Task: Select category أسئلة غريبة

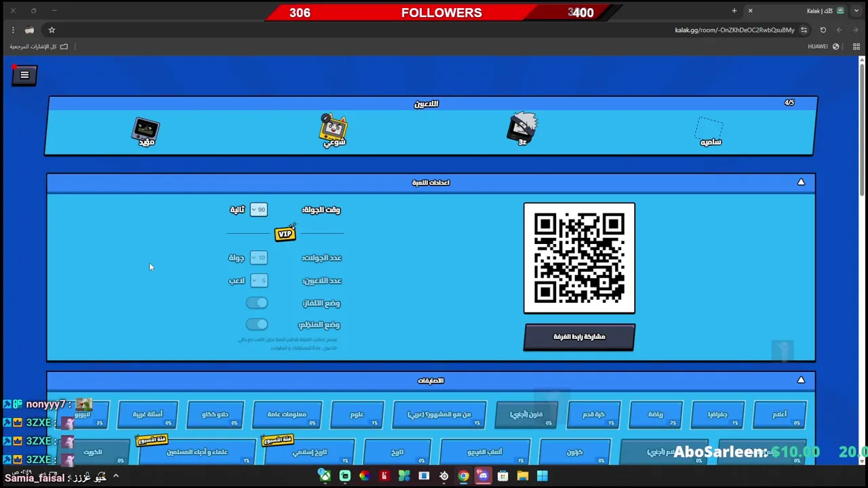Action: point(147,415)
